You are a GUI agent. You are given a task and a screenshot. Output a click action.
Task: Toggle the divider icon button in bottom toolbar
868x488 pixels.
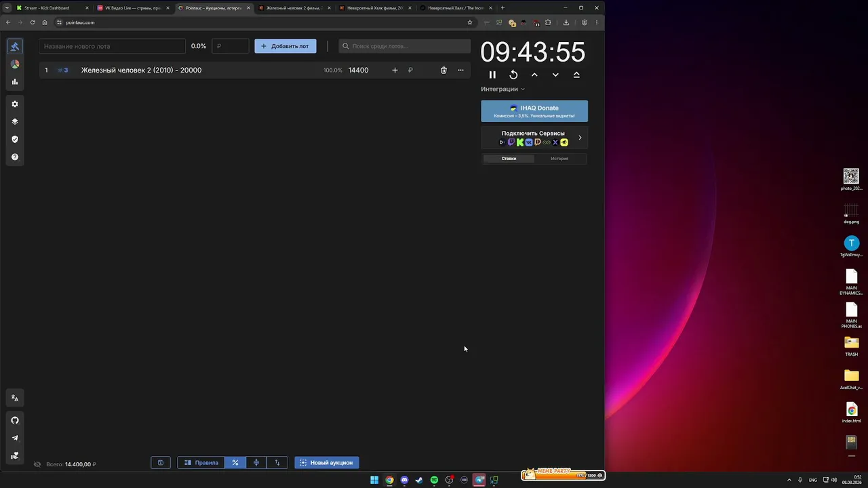(x=256, y=463)
